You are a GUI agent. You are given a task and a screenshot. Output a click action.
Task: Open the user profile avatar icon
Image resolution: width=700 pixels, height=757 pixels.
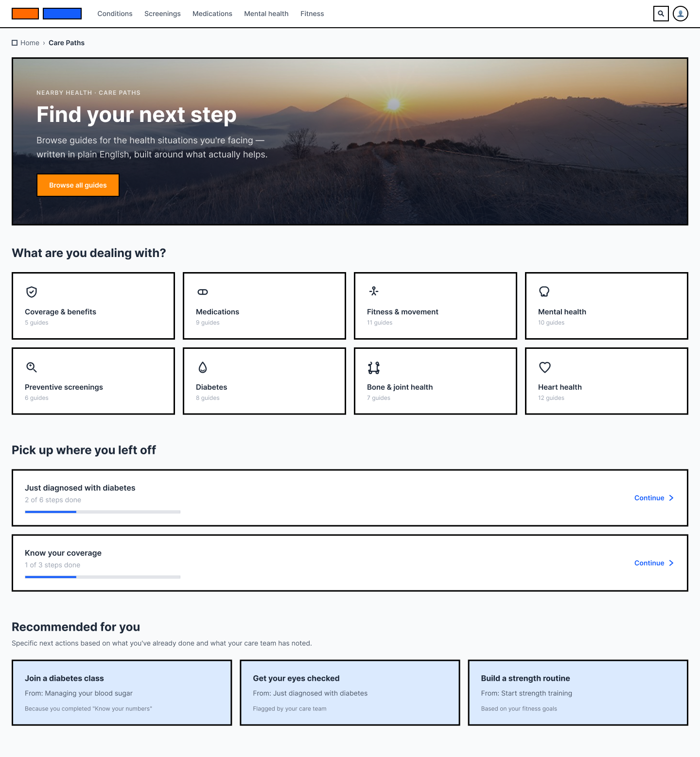pyautogui.click(x=681, y=14)
